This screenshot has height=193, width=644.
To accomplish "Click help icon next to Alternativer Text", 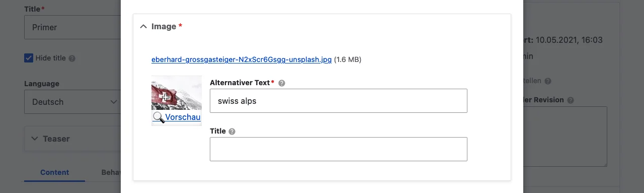I will tap(282, 83).
